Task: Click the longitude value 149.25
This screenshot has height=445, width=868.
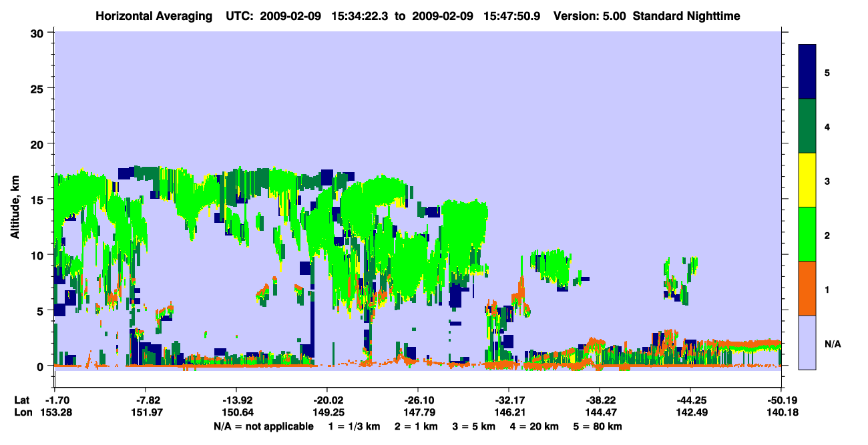Action: pyautogui.click(x=327, y=413)
